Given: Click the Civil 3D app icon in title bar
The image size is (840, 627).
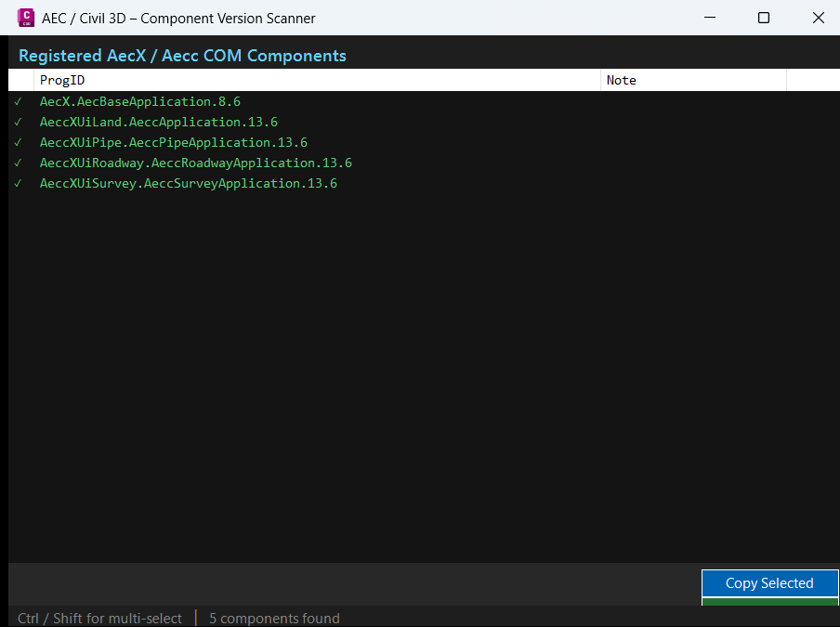Looking at the screenshot, I should 26,18.
